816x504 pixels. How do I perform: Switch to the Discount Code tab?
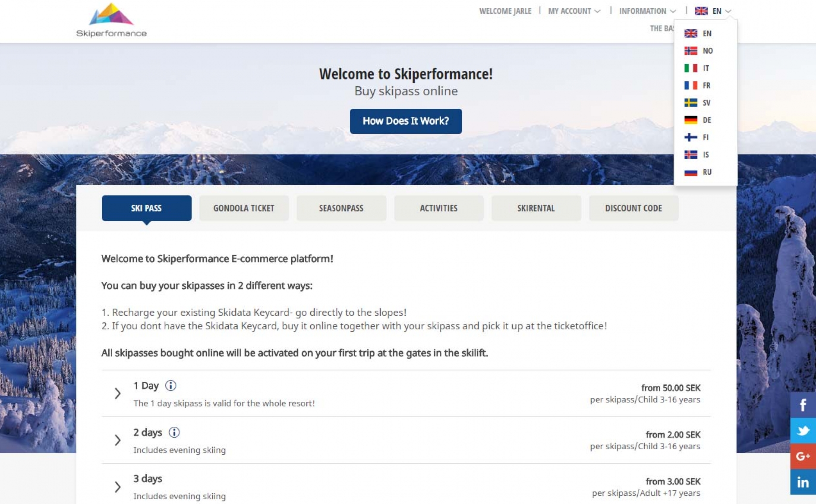coord(633,208)
